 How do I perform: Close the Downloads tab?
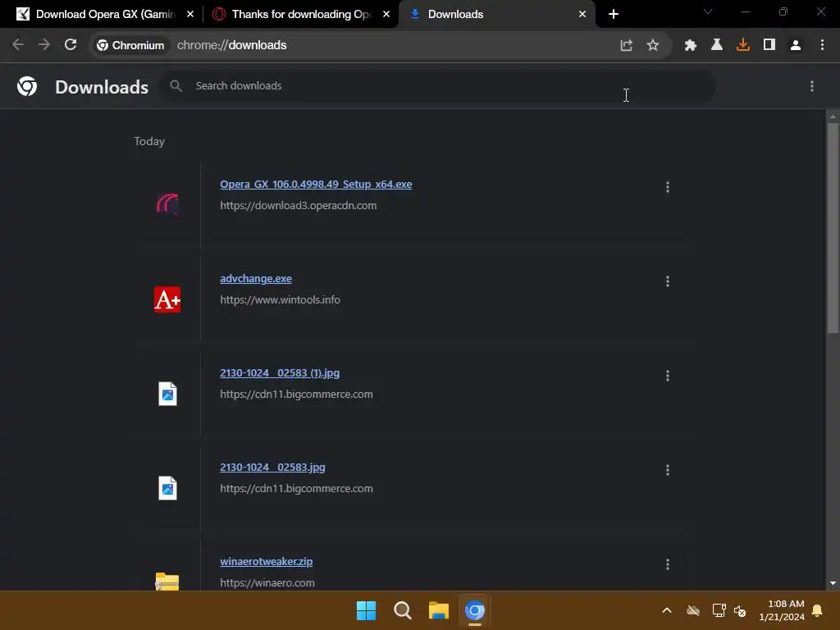tap(582, 15)
